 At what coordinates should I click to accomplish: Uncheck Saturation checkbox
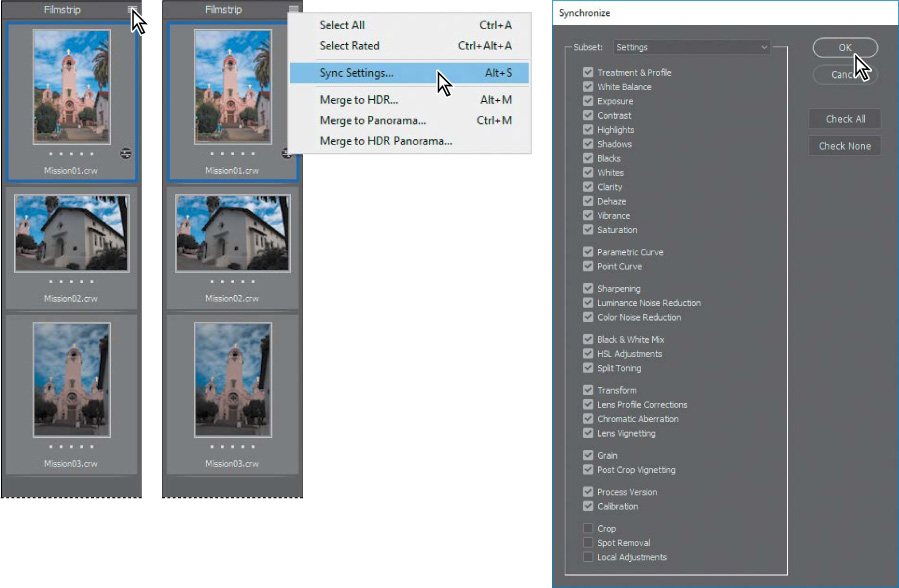588,230
